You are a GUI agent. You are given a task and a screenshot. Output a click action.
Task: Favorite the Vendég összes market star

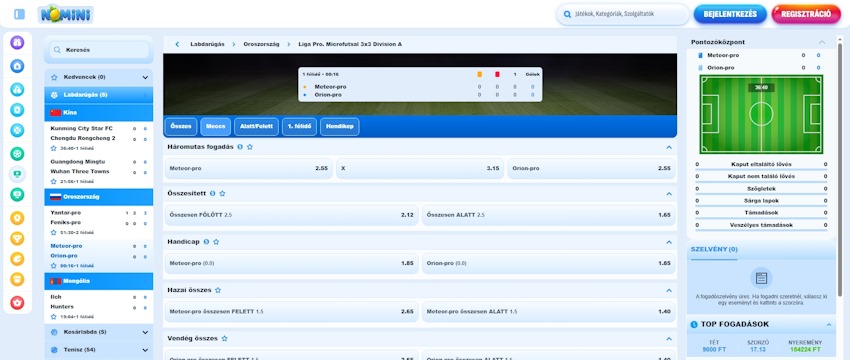224,338
